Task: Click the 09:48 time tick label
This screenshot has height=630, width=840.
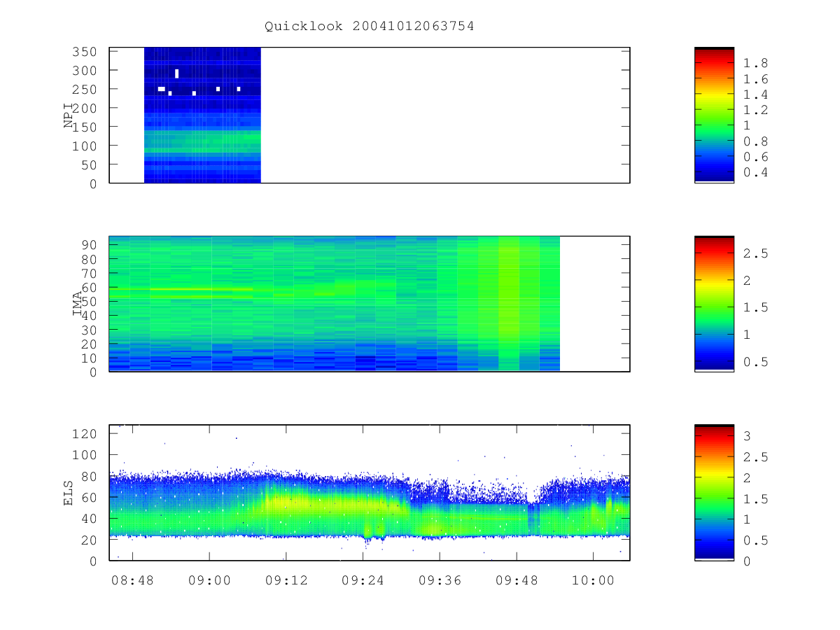Action: [x=517, y=581]
